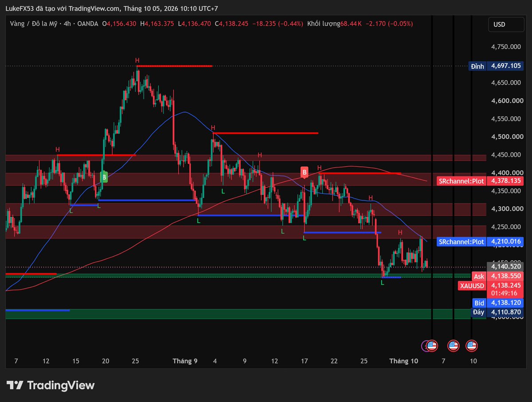Viewport: 532px width, 402px height.
Task: Click the Vàng / Đô la Mỹ symbol title
Action: (35, 23)
